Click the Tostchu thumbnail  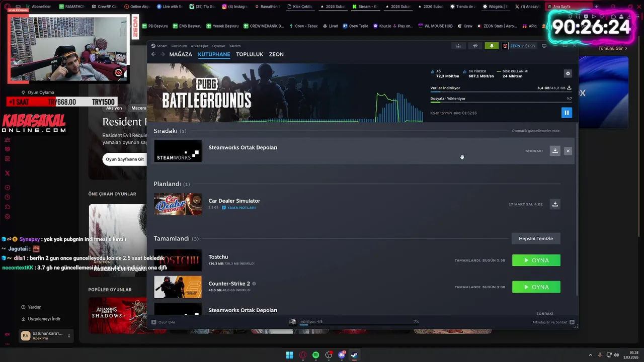[178, 260]
